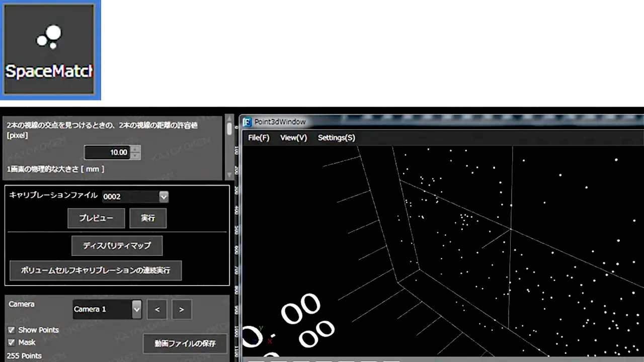Click the ディスパリティマップ button
This screenshot has height=362, width=644.
coord(117,246)
